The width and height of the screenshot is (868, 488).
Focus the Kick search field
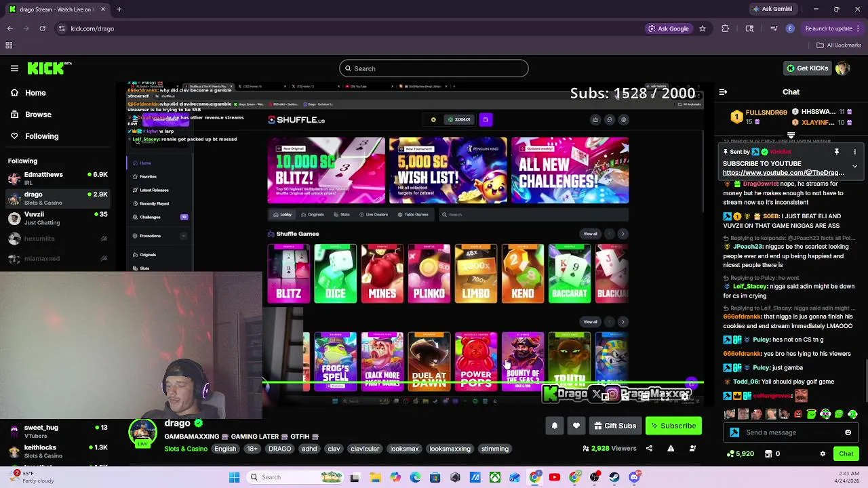[x=434, y=68]
